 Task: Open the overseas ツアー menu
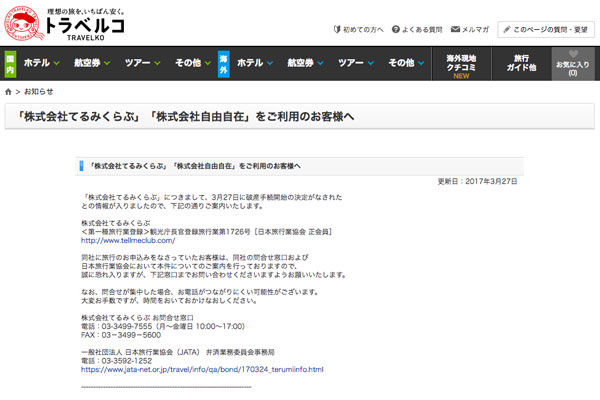click(x=351, y=63)
